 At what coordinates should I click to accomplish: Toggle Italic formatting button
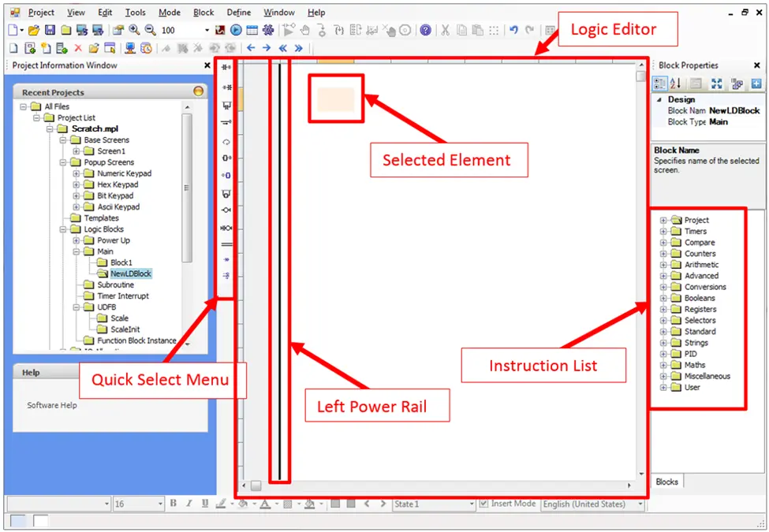point(189,504)
